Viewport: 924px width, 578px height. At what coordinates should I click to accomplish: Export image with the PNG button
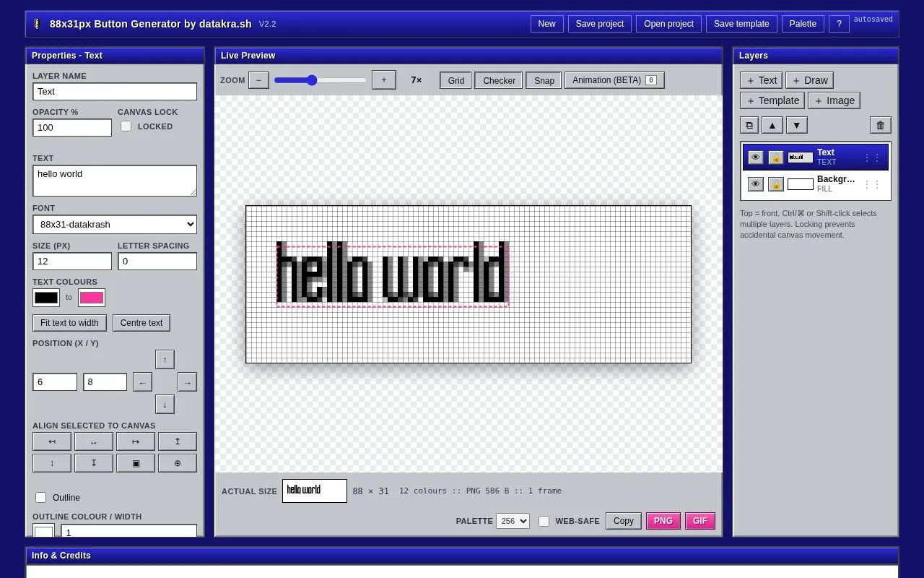pos(663,521)
